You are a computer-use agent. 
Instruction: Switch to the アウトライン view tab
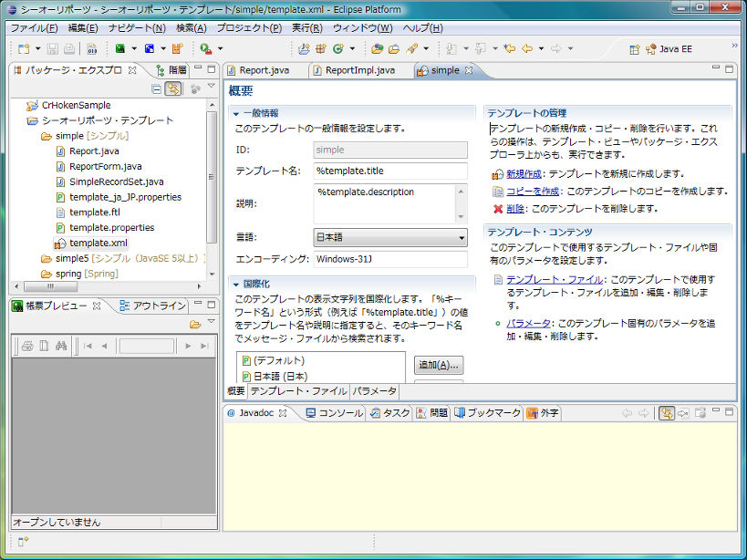(153, 306)
